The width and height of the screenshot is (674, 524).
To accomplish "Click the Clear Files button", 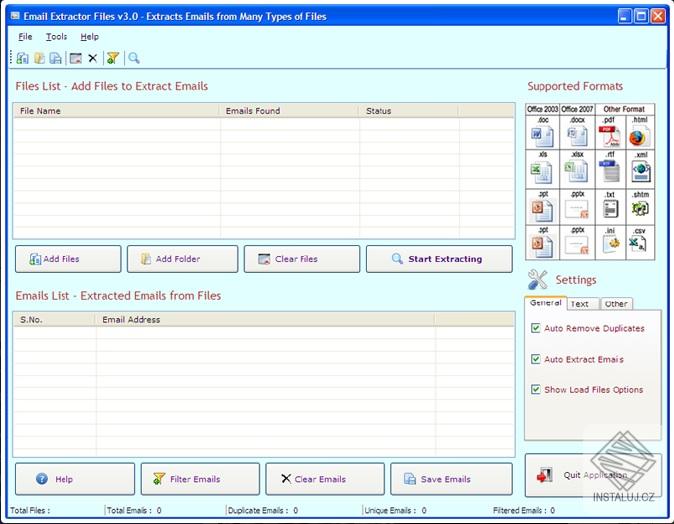I will (x=302, y=259).
